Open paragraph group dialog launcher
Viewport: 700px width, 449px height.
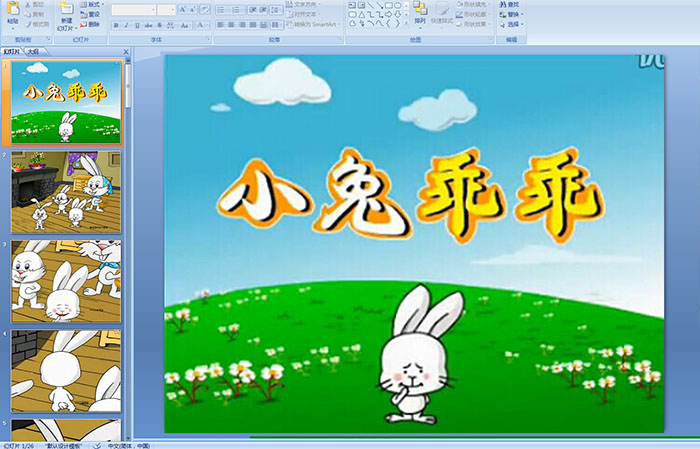click(340, 39)
